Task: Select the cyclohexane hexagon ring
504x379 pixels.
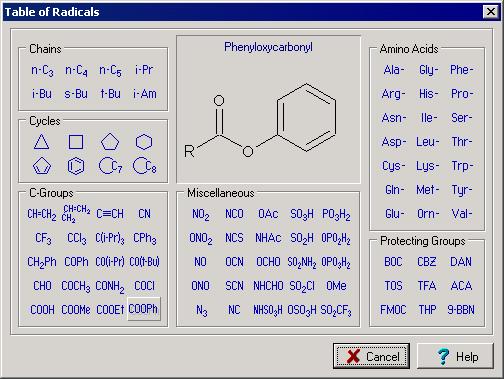Action: point(144,142)
